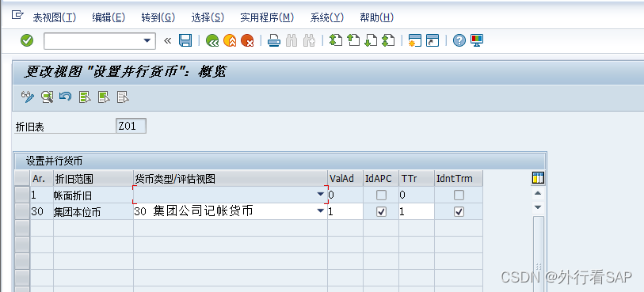Click the 折旧表 label
Image resolution: width=644 pixels, height=292 pixels.
click(29, 127)
